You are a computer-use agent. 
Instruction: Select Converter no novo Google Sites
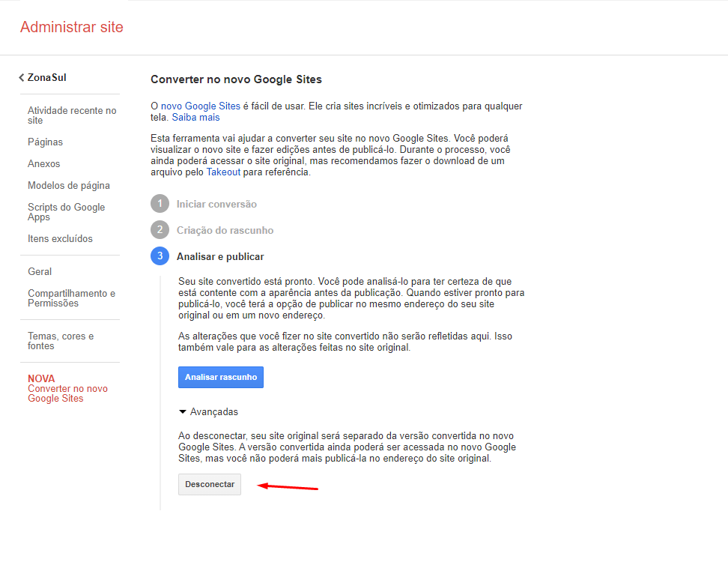pyautogui.click(x=68, y=388)
